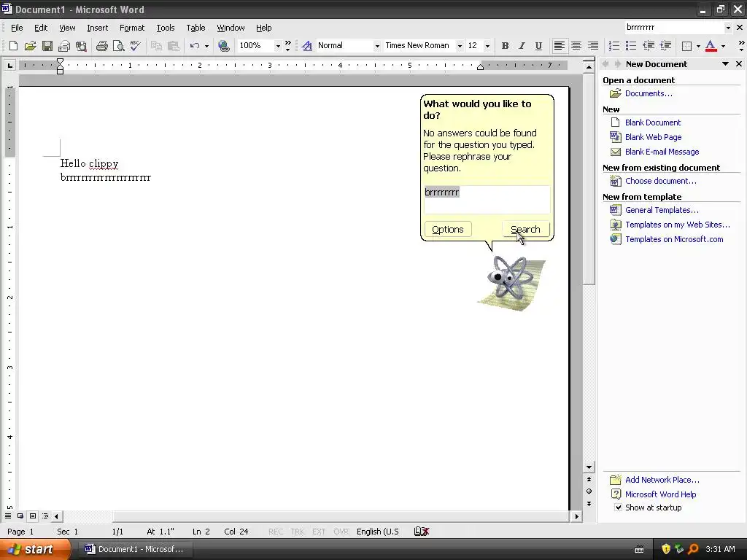Open the Table menu

pos(196,28)
